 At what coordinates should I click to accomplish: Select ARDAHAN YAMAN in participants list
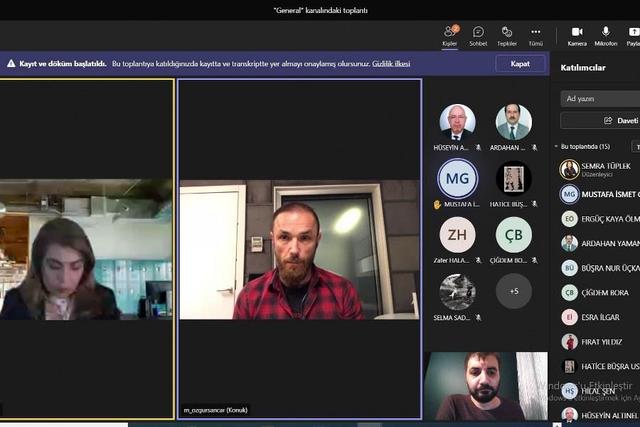pos(599,243)
